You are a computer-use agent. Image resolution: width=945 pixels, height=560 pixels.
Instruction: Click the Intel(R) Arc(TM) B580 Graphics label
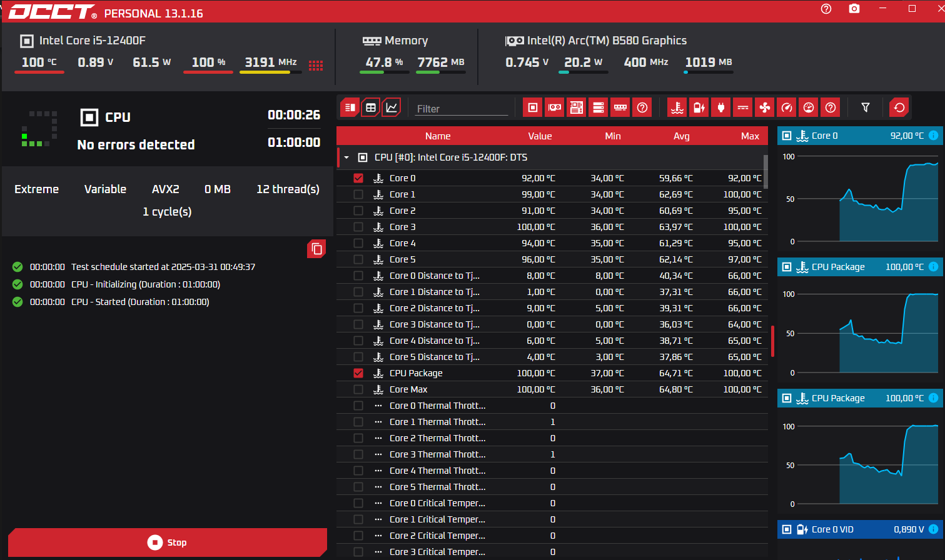coord(607,41)
